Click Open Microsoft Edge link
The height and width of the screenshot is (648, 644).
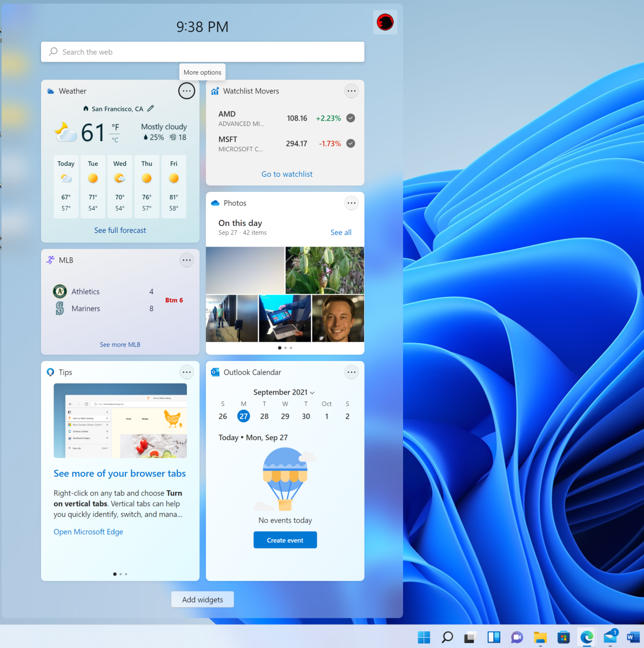coord(88,531)
